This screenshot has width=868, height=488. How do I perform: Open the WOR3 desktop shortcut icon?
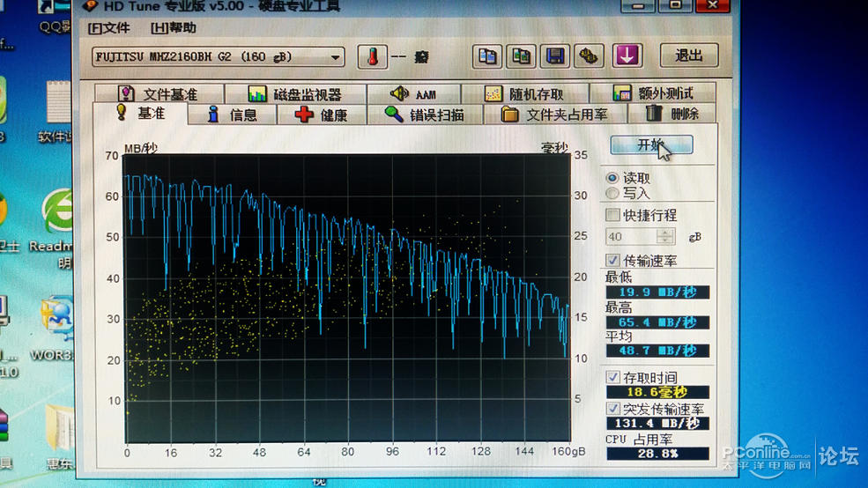56,320
